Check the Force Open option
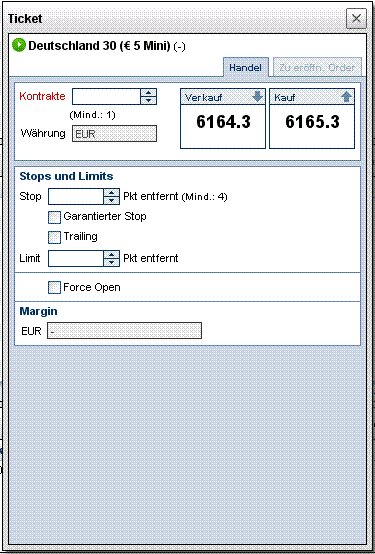 point(54,288)
